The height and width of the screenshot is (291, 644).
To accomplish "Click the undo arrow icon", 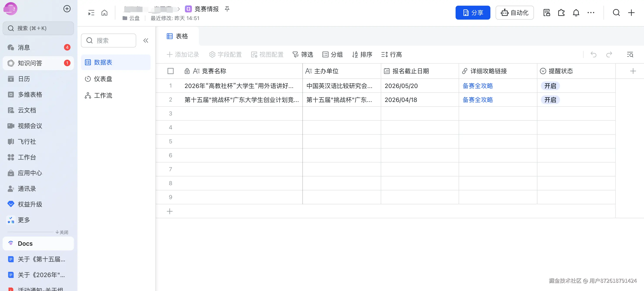I will 594,54.
